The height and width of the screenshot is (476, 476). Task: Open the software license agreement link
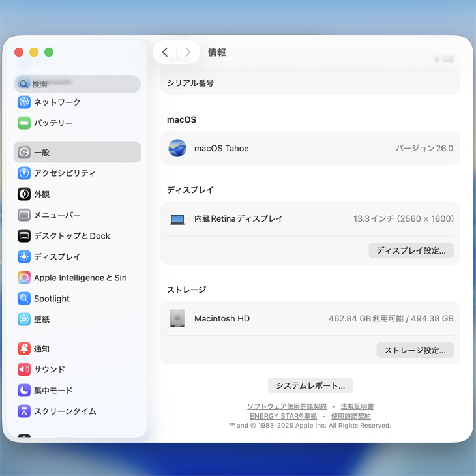tap(286, 406)
